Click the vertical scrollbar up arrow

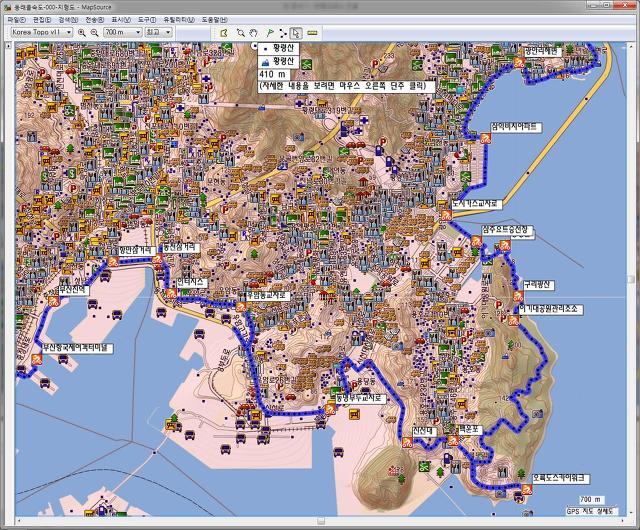630,47
